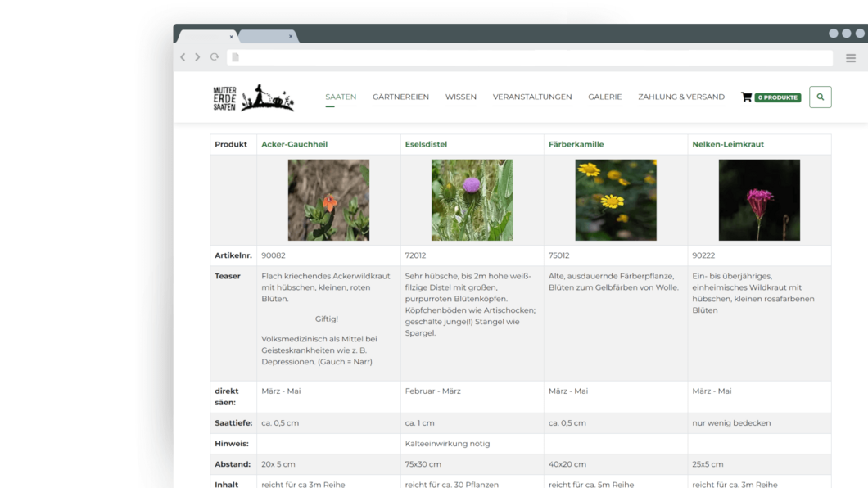Switch to the first browser tab
The height and width of the screenshot is (488, 868).
(205, 35)
